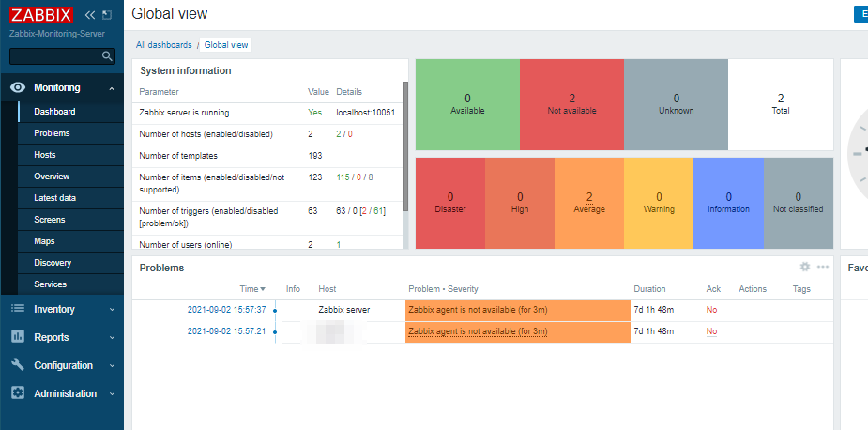Click the Global view breadcrumb
Viewport: 868px width, 430px height.
(x=226, y=45)
